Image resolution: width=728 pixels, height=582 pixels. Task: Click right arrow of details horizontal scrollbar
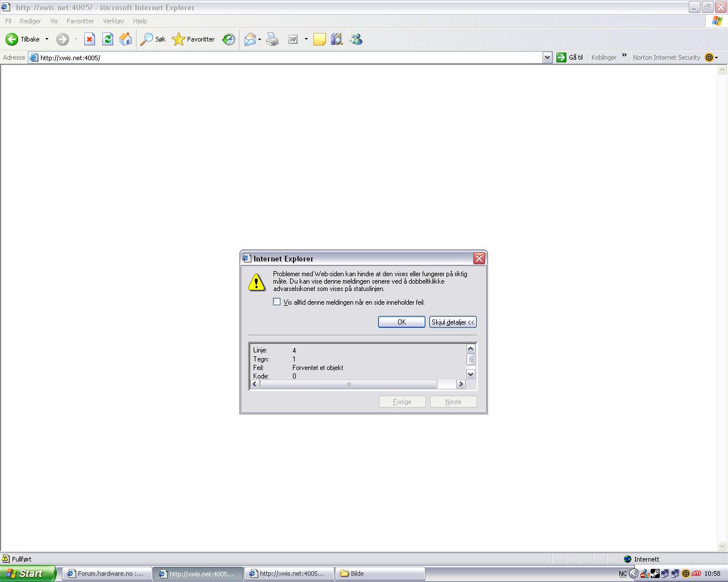461,384
